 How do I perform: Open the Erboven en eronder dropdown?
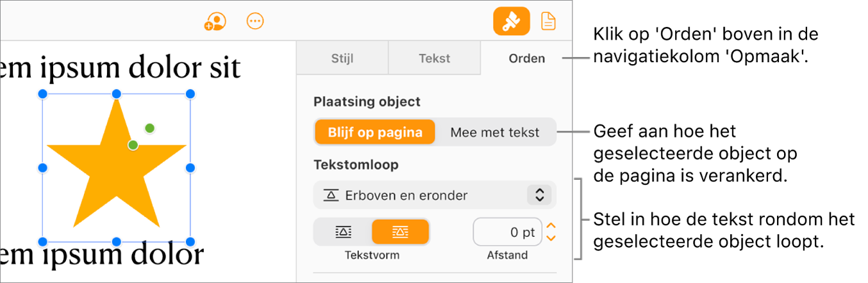click(423, 195)
